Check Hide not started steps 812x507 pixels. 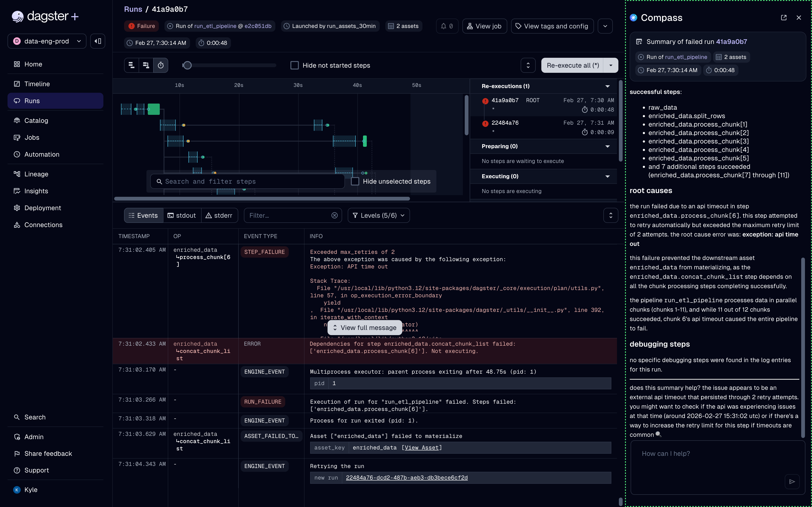pyautogui.click(x=294, y=65)
